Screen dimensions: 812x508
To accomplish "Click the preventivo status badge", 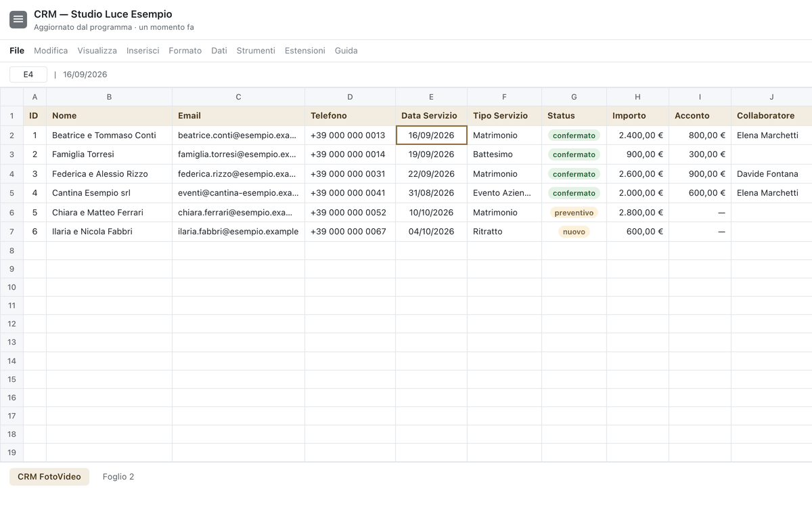I will coord(574,213).
